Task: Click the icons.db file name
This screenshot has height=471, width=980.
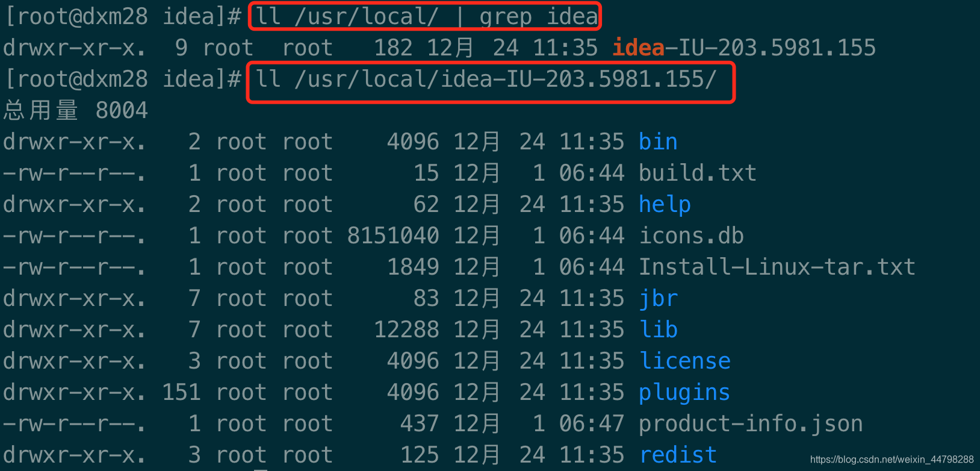Action: [x=691, y=236]
